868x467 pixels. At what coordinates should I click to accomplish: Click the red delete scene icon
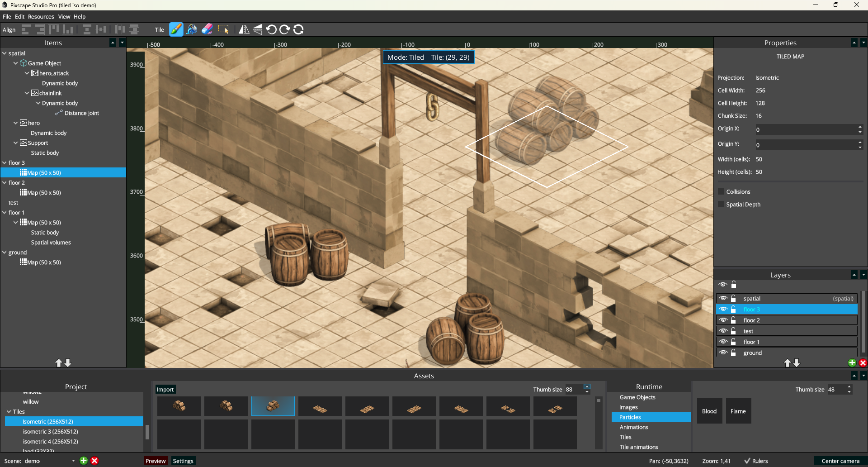point(94,461)
